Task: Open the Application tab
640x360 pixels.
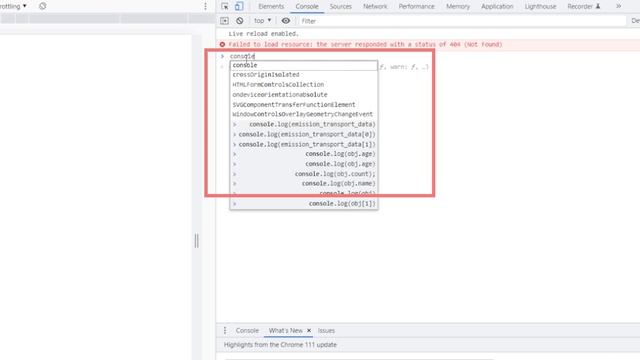Action: point(497,7)
